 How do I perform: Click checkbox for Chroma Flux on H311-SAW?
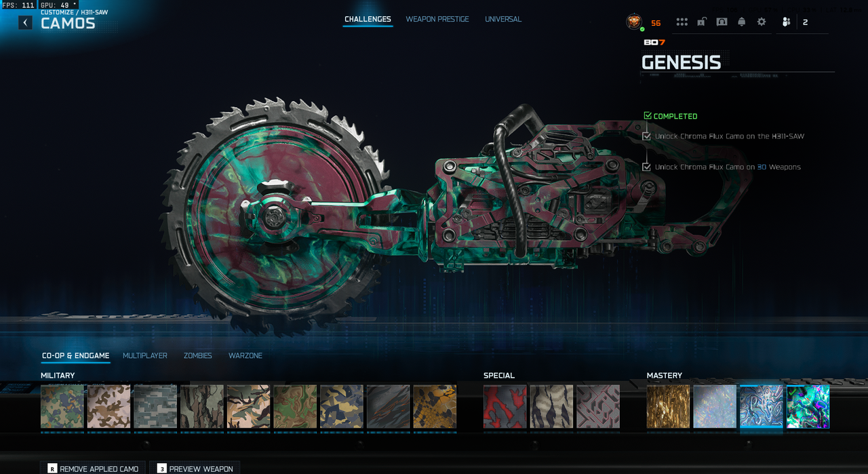click(647, 136)
